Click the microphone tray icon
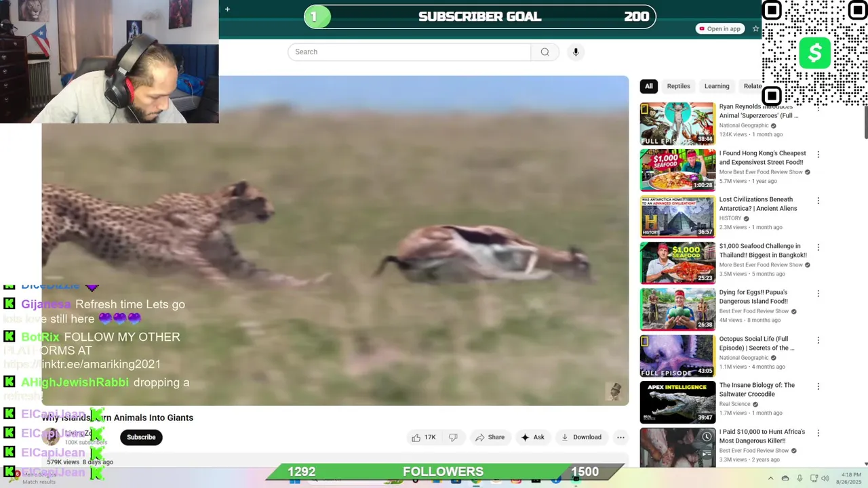 click(800, 479)
